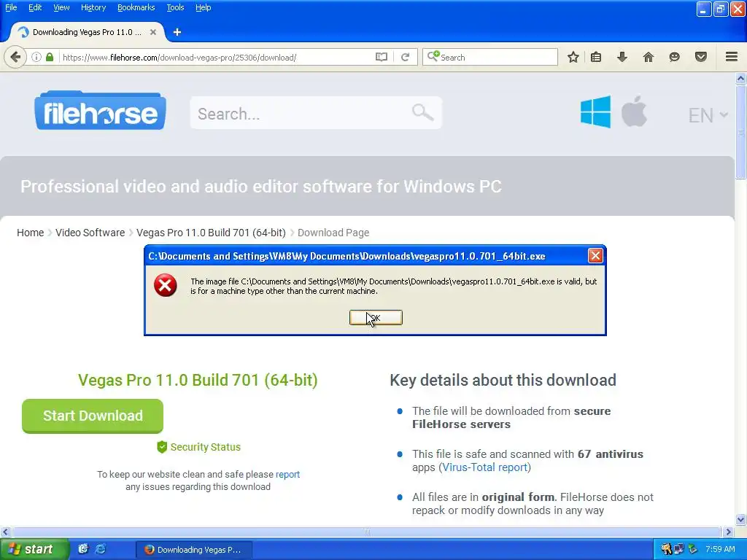Click the vertical scrollbar up arrow

click(x=741, y=79)
